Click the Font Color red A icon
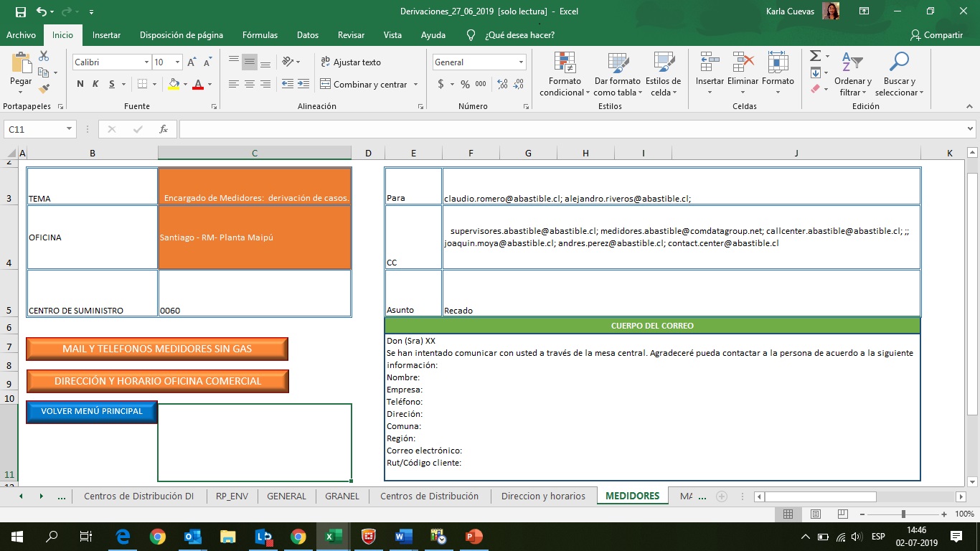The image size is (980, 551). 198,84
